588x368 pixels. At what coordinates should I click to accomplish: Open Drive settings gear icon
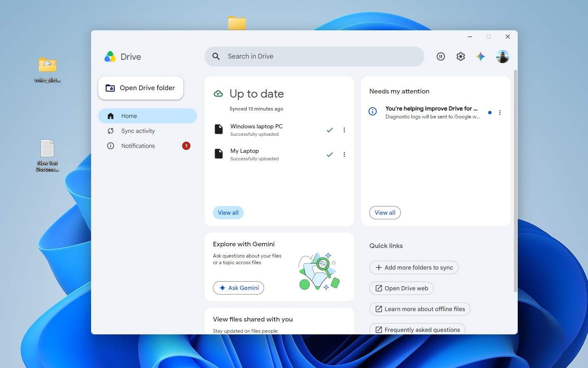461,56
